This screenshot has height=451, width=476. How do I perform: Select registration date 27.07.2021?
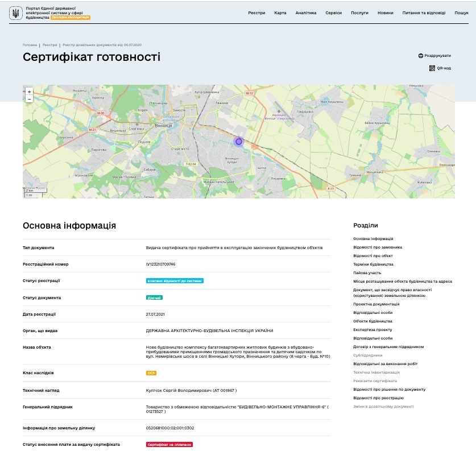tap(155, 314)
